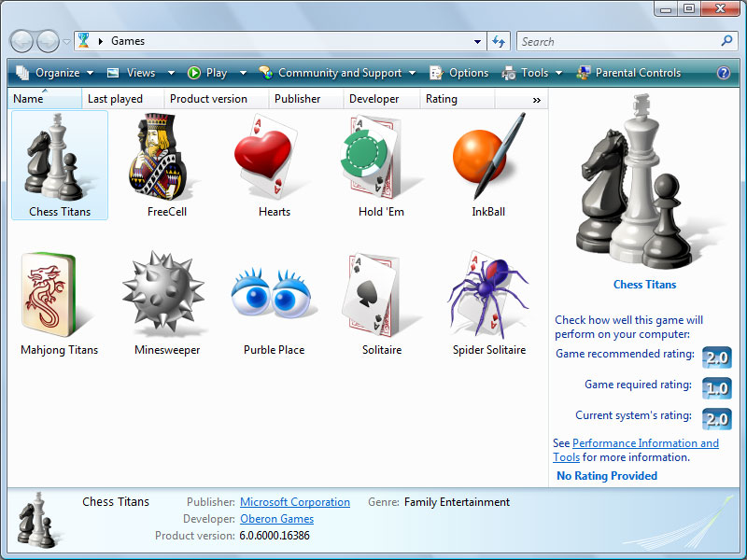Viewport: 747px width, 560px height.
Task: Open the Community and Support menu
Action: click(337, 73)
